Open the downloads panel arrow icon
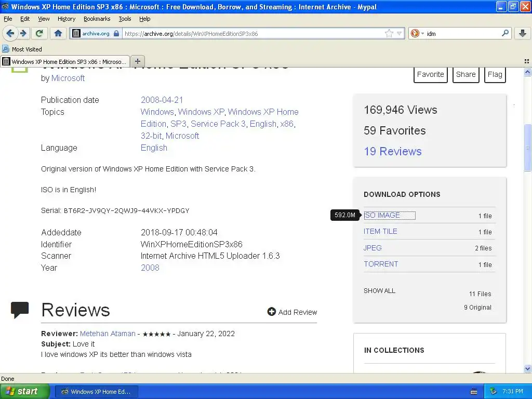Viewport: 532px width, 399px height. pos(523,33)
